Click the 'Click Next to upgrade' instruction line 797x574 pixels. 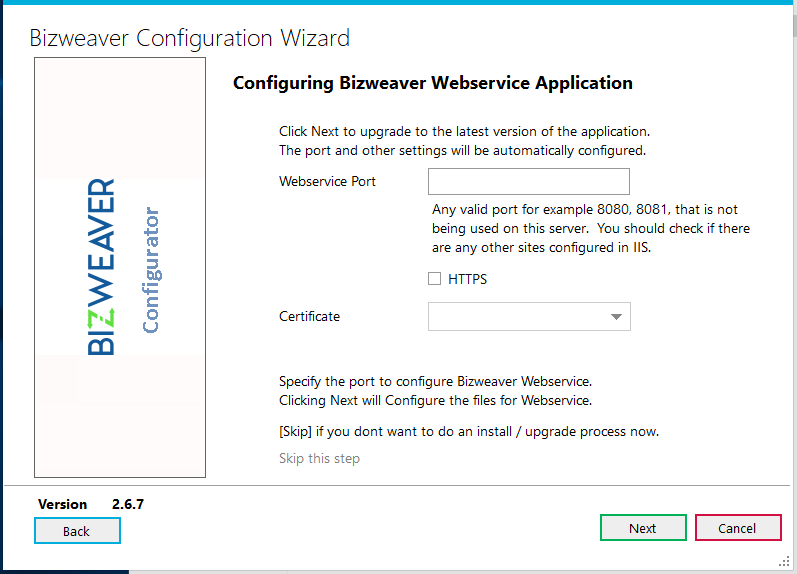coord(464,132)
